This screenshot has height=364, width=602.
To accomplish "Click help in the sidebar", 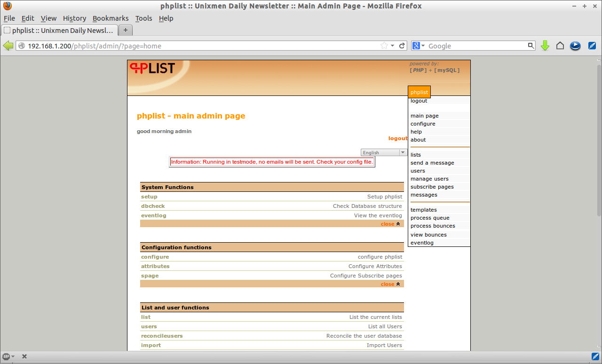I will pos(416,132).
